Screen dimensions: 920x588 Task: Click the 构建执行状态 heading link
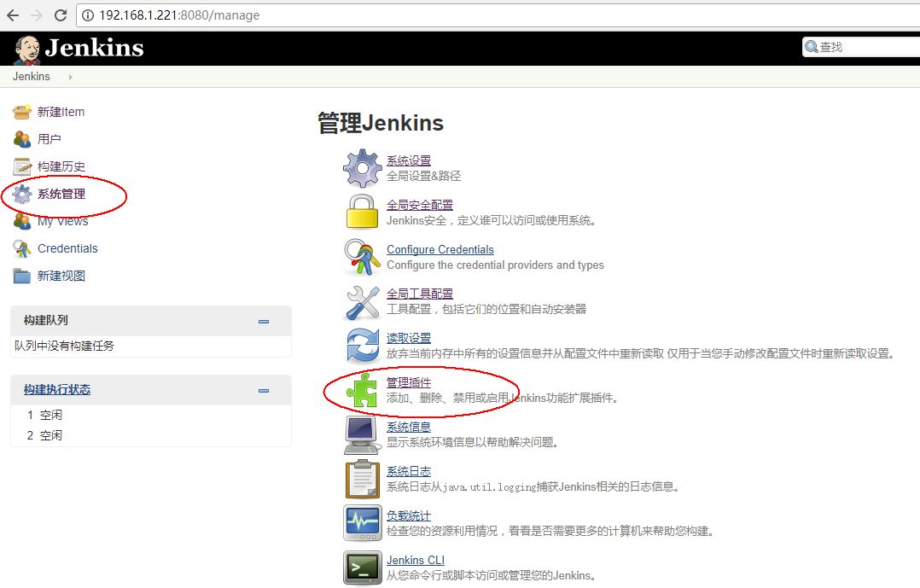pyautogui.click(x=57, y=390)
